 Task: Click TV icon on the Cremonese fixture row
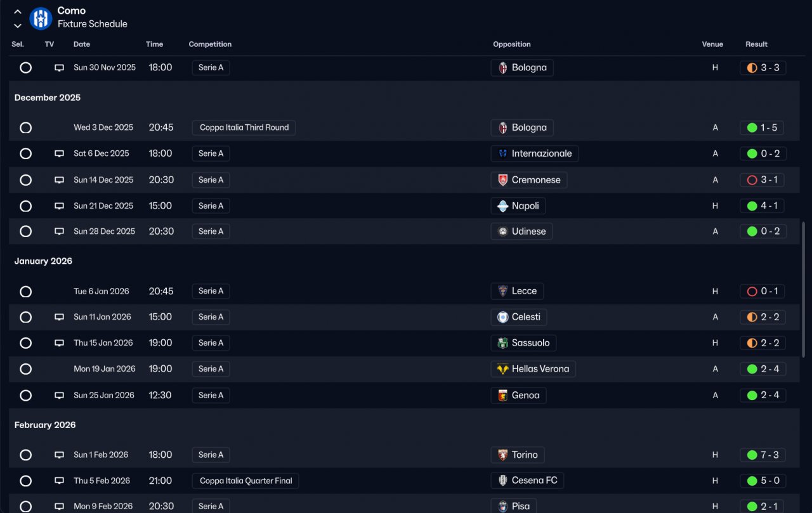pos(59,180)
